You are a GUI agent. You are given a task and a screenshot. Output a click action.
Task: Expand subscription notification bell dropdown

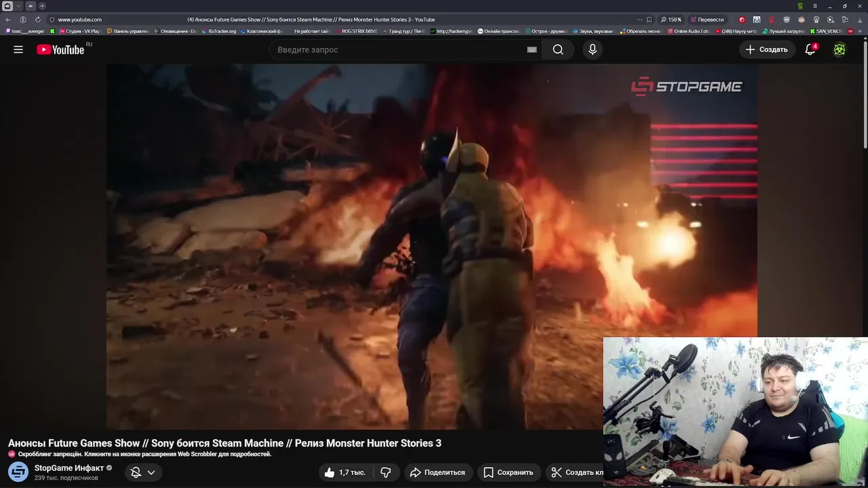click(143, 472)
